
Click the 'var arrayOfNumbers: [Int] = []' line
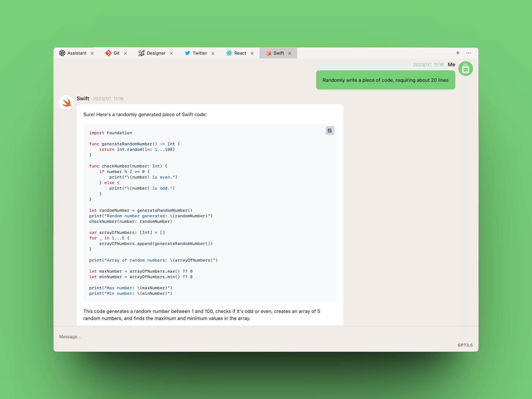point(127,233)
